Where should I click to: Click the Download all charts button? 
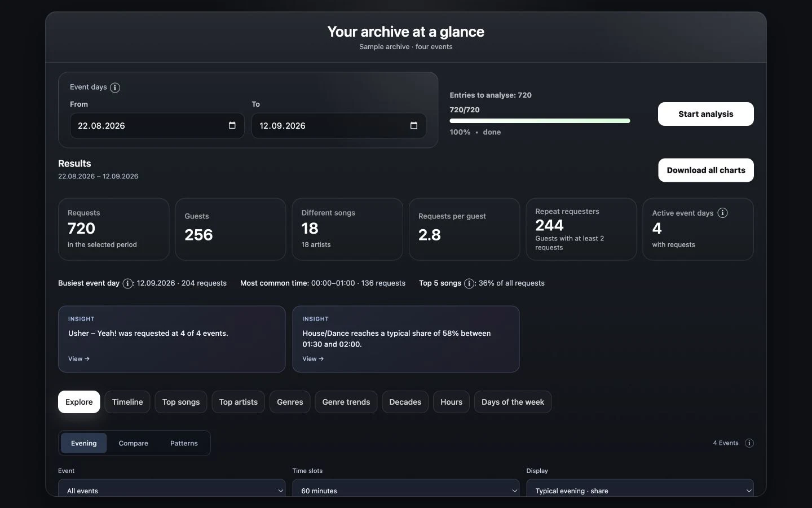(706, 170)
